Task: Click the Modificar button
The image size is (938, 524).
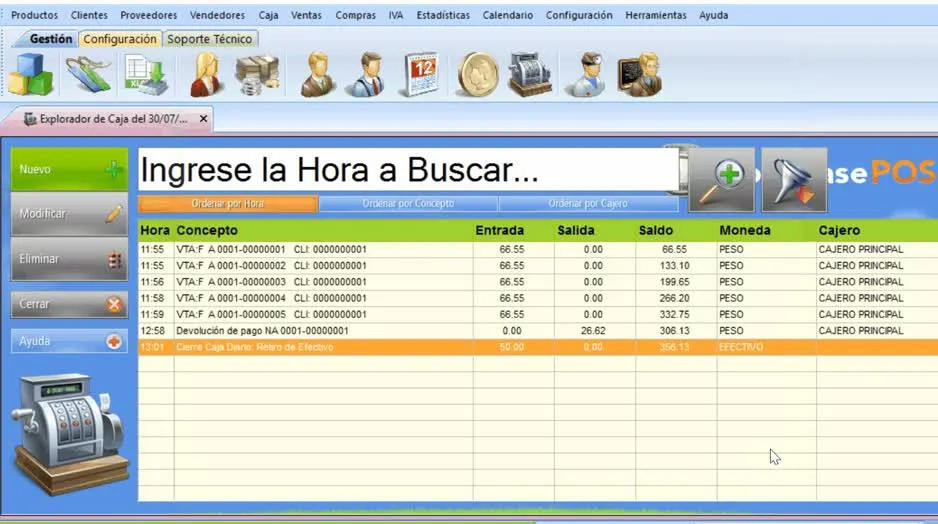Action: click(x=69, y=214)
